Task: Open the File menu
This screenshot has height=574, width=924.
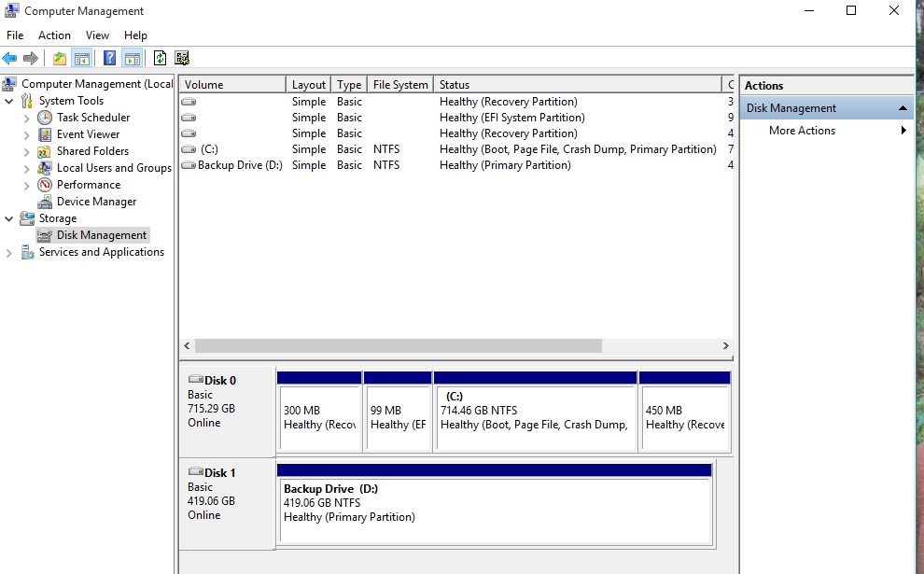Action: (x=15, y=35)
